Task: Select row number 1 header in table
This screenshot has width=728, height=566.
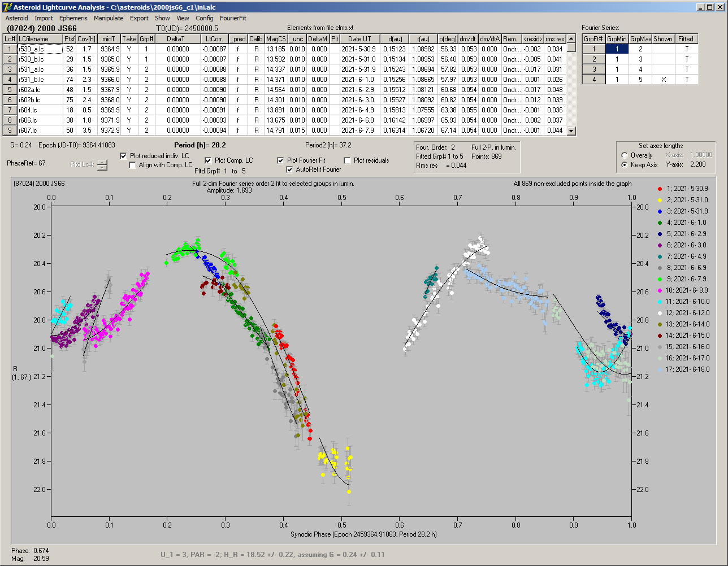Action: pyautogui.click(x=10, y=49)
